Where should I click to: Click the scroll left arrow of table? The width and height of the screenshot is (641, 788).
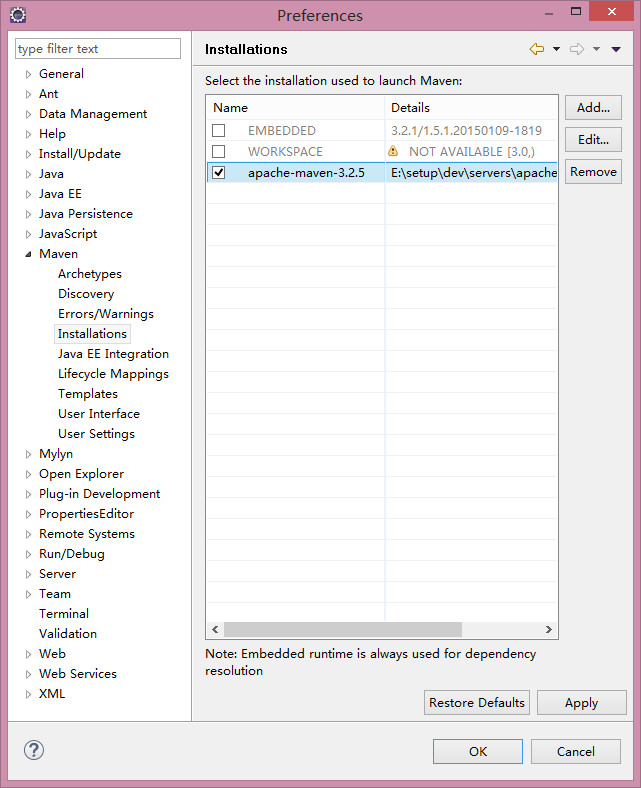point(215,629)
